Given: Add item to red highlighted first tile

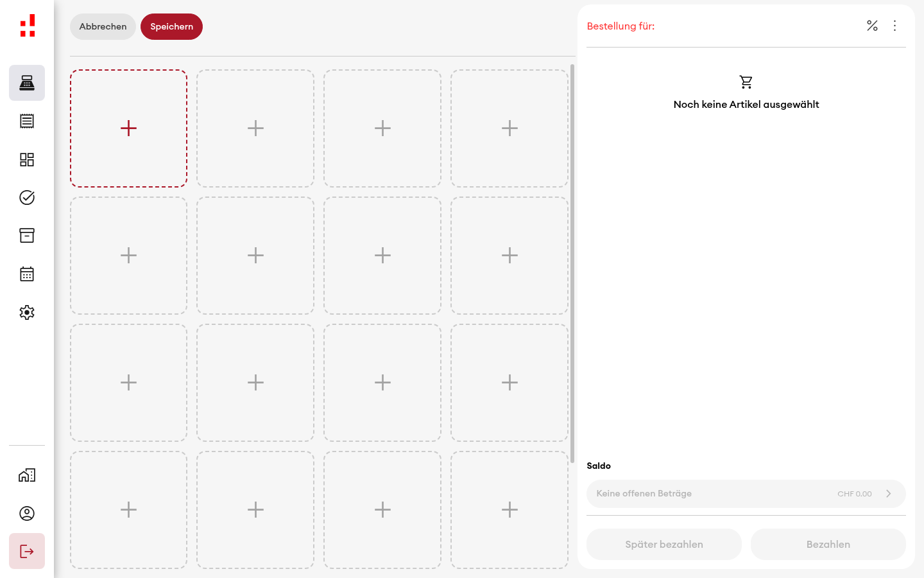Looking at the screenshot, I should click(x=128, y=128).
